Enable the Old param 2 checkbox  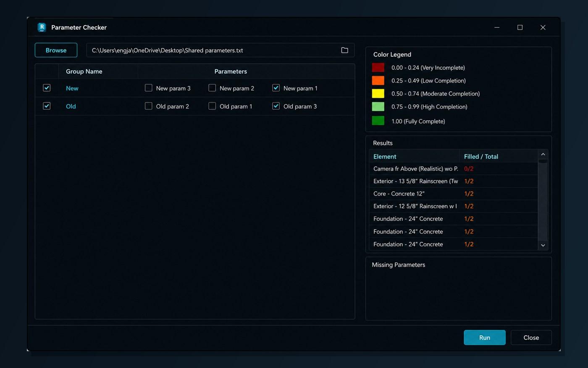pyautogui.click(x=148, y=106)
